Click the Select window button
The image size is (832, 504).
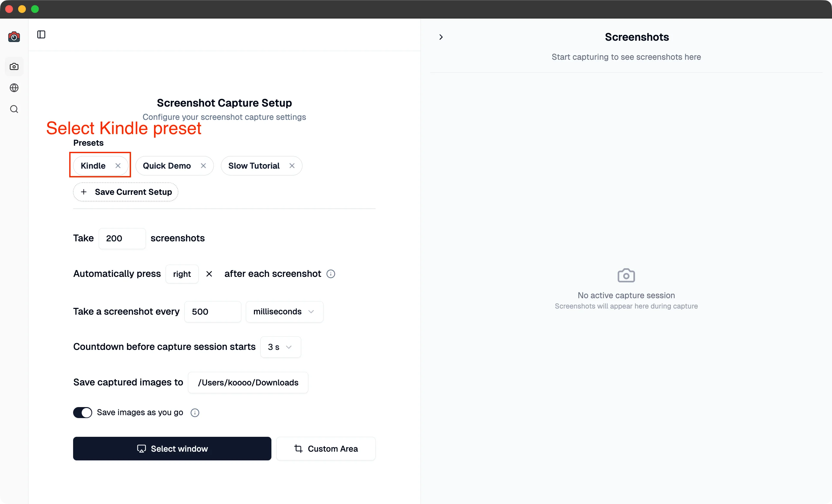(172, 449)
